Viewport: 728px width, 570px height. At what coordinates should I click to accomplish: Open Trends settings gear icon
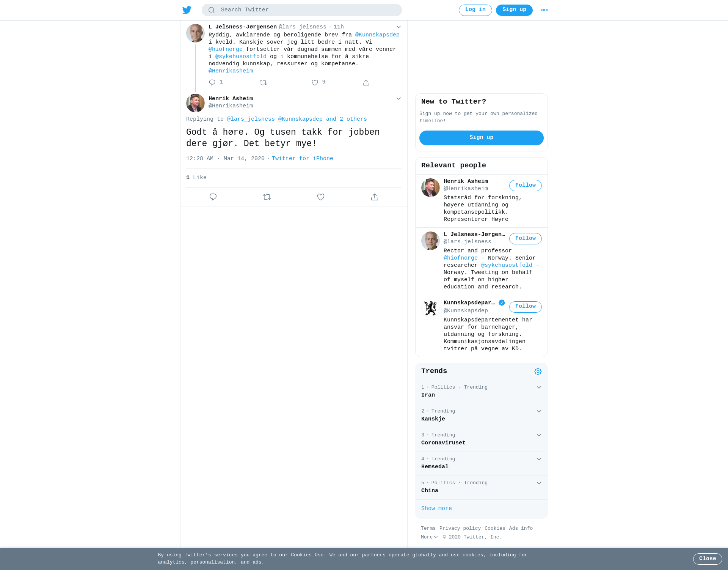click(538, 372)
